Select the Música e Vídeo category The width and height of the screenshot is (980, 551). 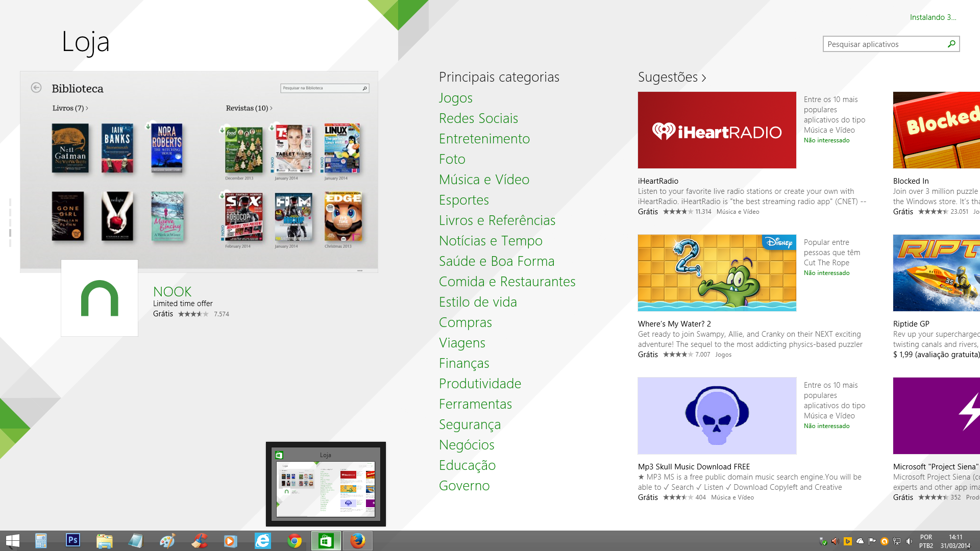point(484,180)
